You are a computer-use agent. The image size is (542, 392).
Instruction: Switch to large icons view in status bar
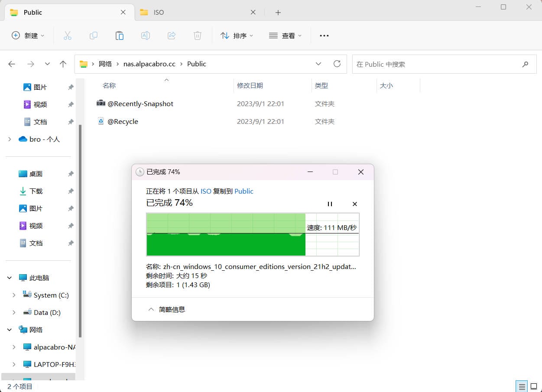tap(535, 386)
